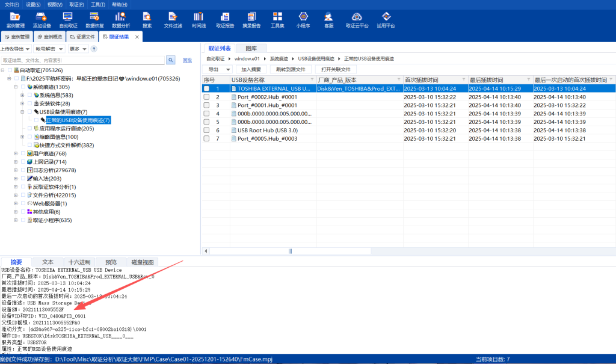Launch 数据分析 from the toolbar
This screenshot has height=364, width=616.
(x=121, y=19)
